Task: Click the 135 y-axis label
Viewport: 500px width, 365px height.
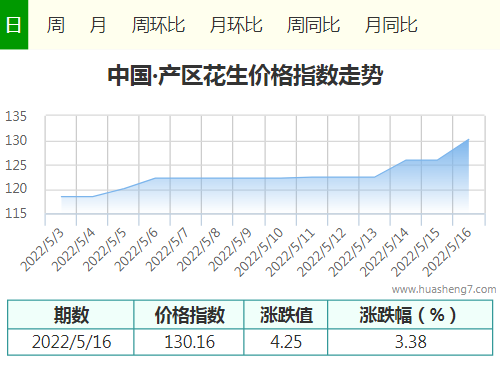Action: pyautogui.click(x=16, y=116)
